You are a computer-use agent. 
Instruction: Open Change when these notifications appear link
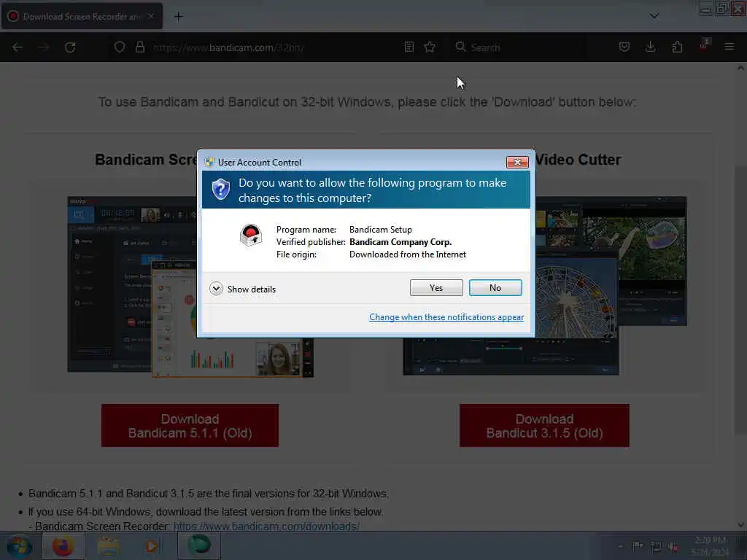coord(446,317)
